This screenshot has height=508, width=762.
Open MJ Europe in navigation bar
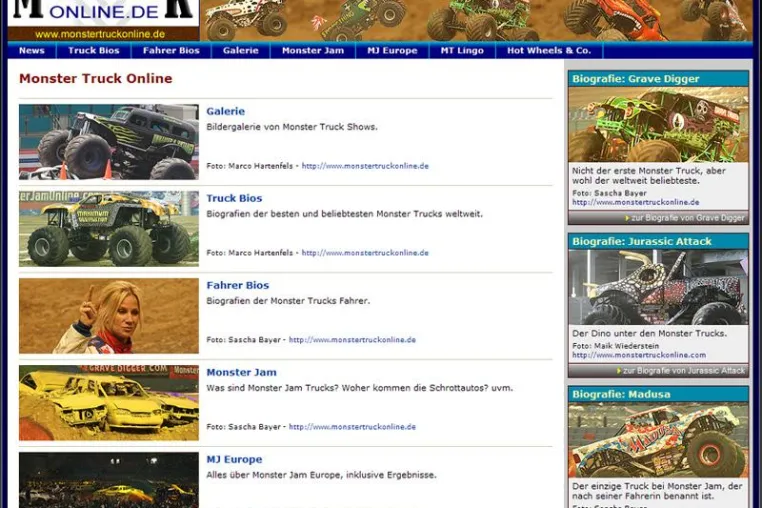point(392,51)
